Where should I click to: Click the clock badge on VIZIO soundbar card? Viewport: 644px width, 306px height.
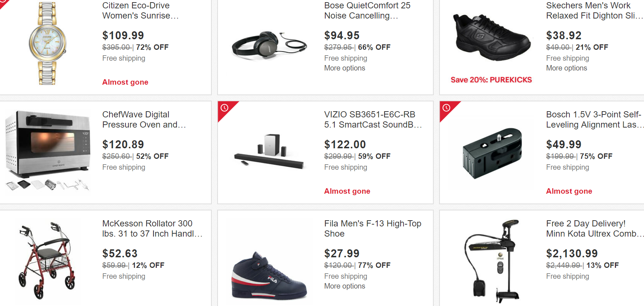224,108
